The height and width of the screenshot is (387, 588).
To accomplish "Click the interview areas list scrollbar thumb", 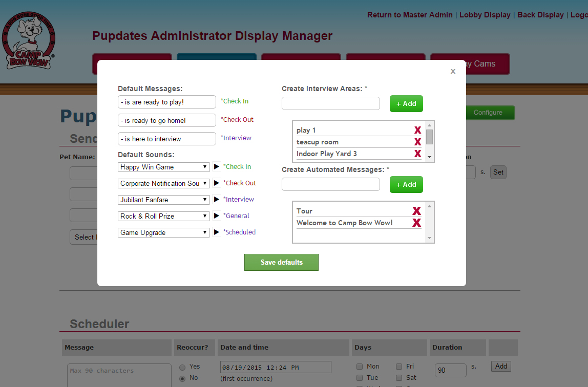I will click(429, 137).
